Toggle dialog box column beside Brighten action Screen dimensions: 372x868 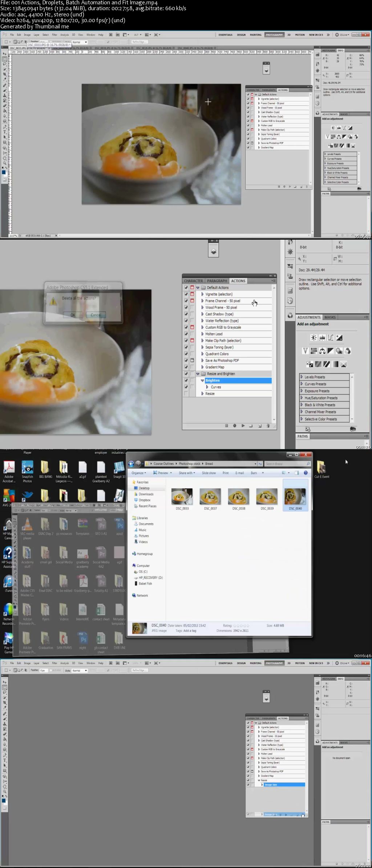click(192, 380)
